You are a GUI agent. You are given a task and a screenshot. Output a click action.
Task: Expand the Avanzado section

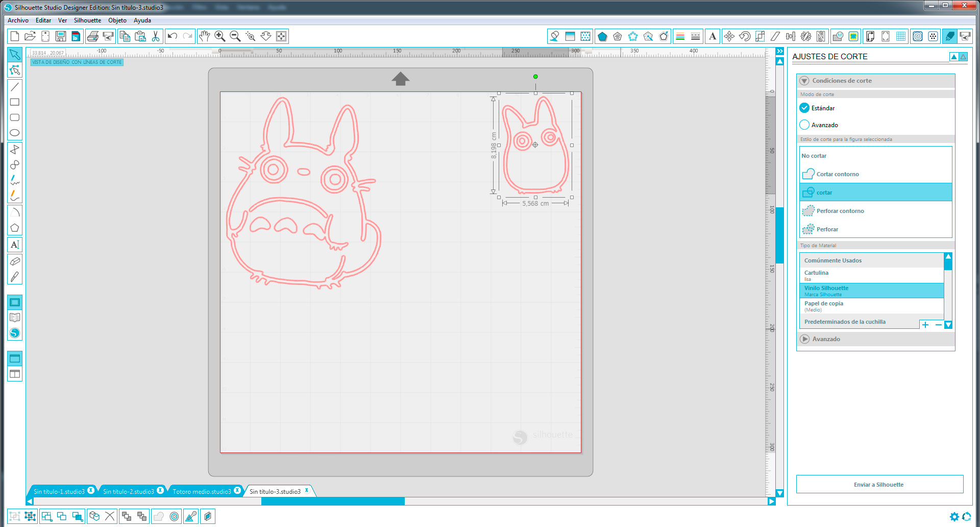[x=805, y=339]
